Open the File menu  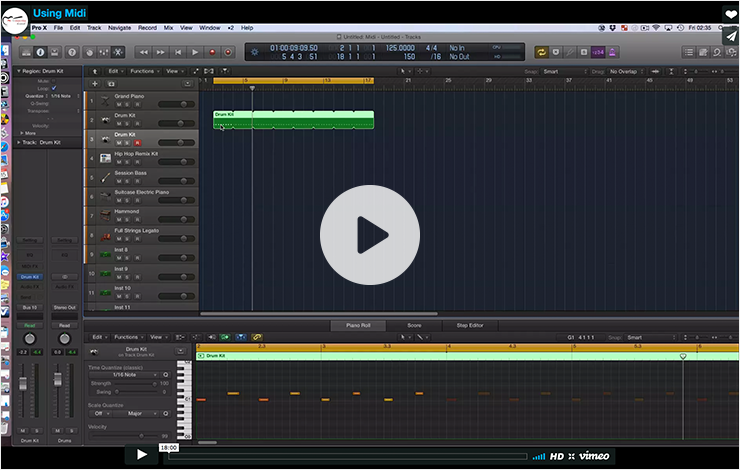(x=58, y=28)
